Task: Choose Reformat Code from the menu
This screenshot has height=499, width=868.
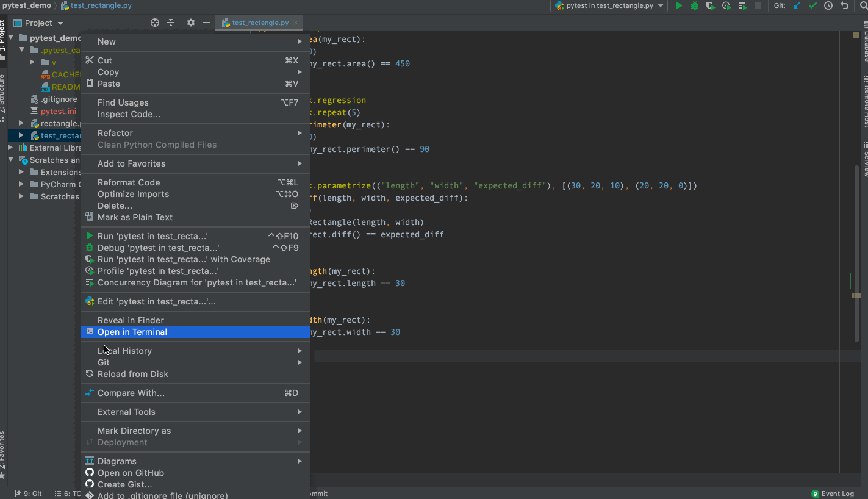Action: point(195,182)
